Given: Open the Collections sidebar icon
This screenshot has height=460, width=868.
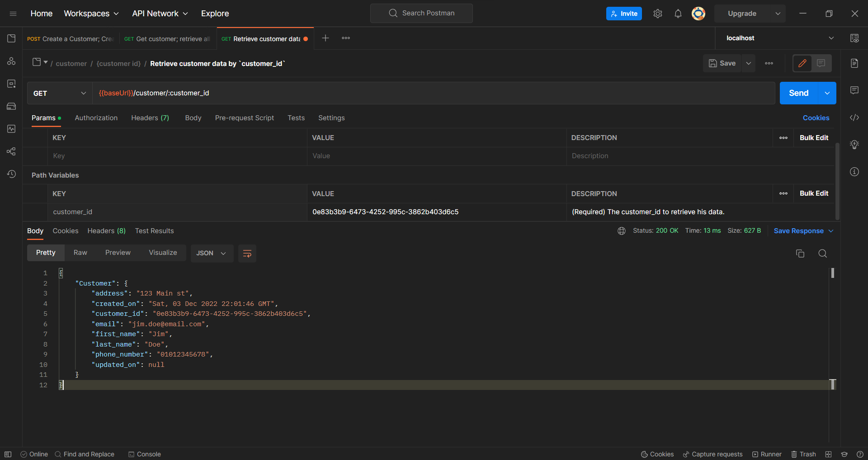Looking at the screenshot, I should (x=11, y=38).
